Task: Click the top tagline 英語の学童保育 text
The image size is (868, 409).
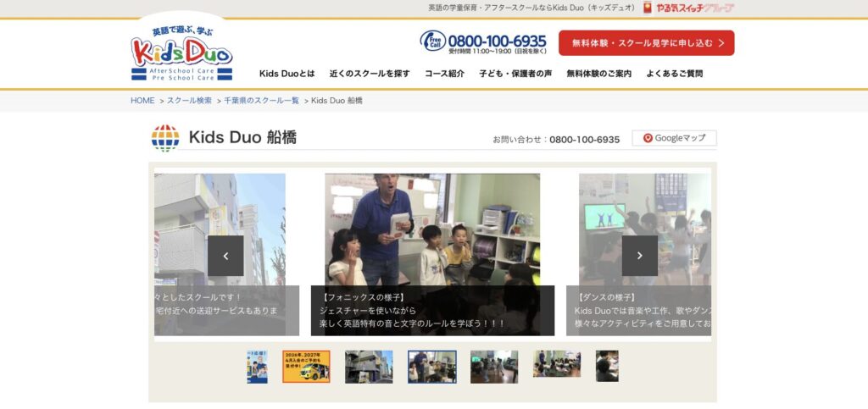Action: pos(532,8)
